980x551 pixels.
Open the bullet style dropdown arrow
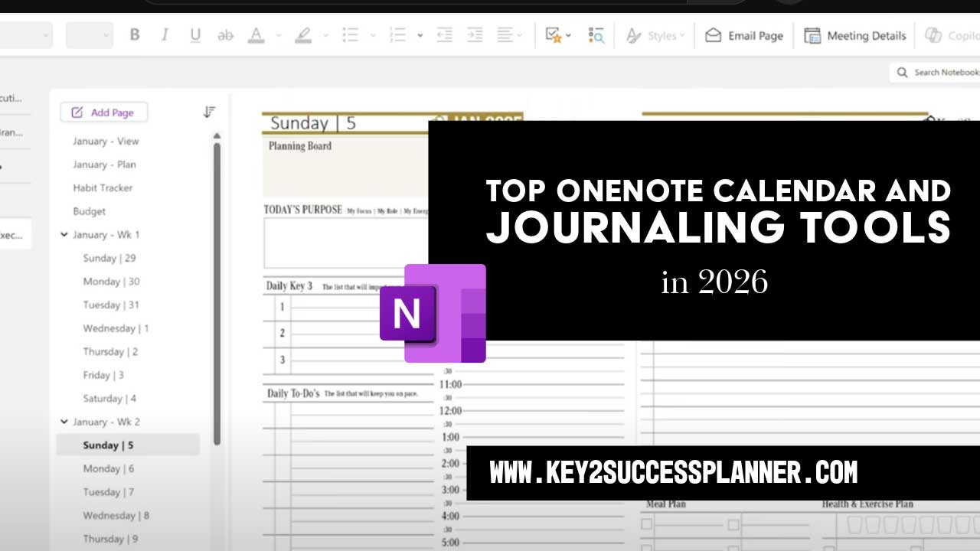point(373,35)
